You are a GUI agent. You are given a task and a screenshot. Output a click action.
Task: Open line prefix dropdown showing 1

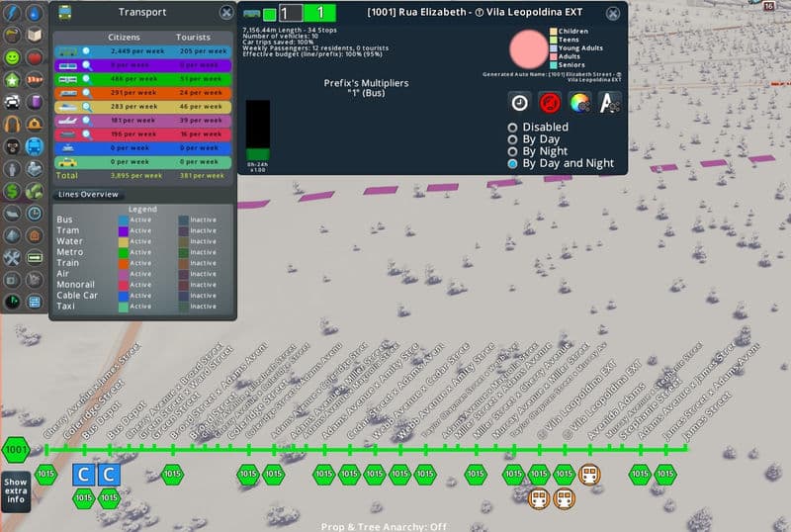pyautogui.click(x=289, y=13)
